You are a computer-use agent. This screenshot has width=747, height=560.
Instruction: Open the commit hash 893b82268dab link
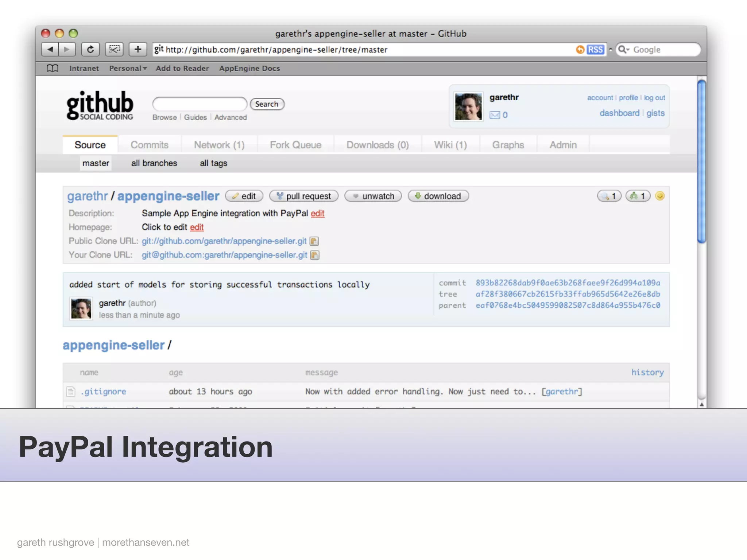[568, 283]
